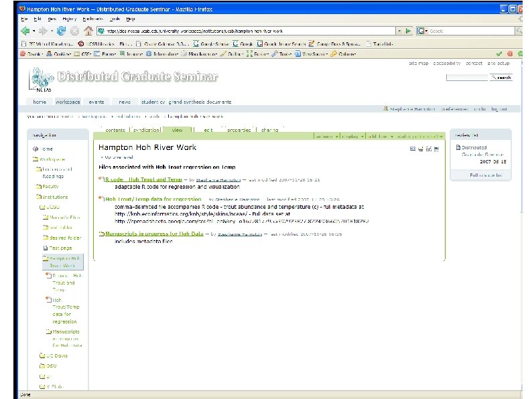Open the History menu
532x399 pixels.
(x=70, y=19)
